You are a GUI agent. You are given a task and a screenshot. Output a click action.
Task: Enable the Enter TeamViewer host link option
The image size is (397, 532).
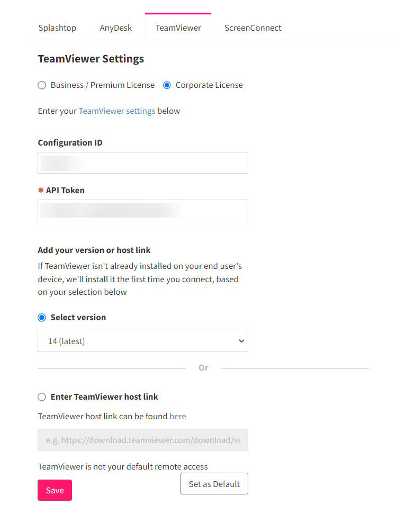(42, 396)
